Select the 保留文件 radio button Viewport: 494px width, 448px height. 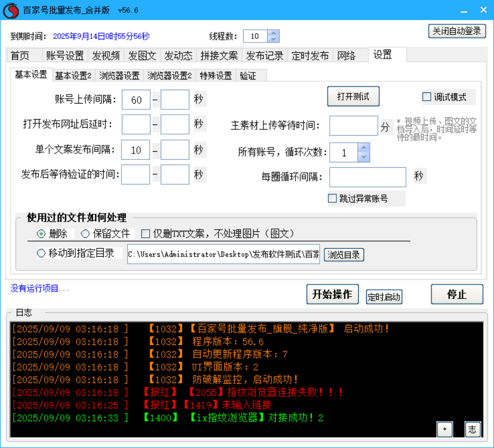click(x=85, y=233)
